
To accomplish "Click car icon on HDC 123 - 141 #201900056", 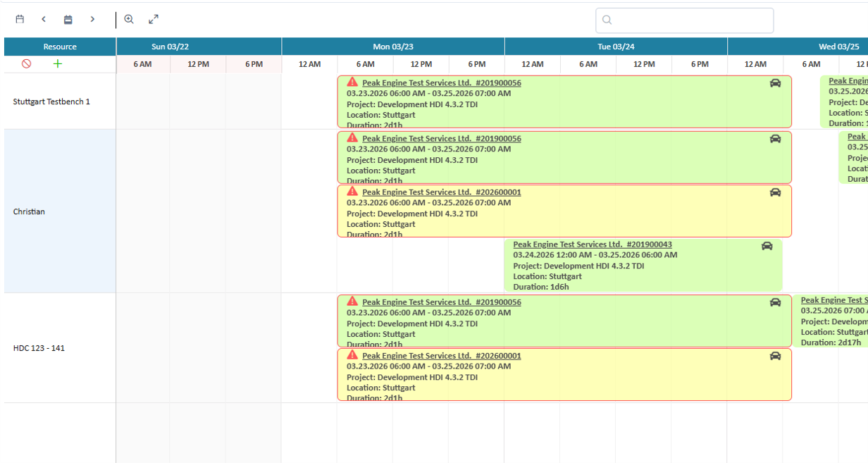I will (x=775, y=302).
